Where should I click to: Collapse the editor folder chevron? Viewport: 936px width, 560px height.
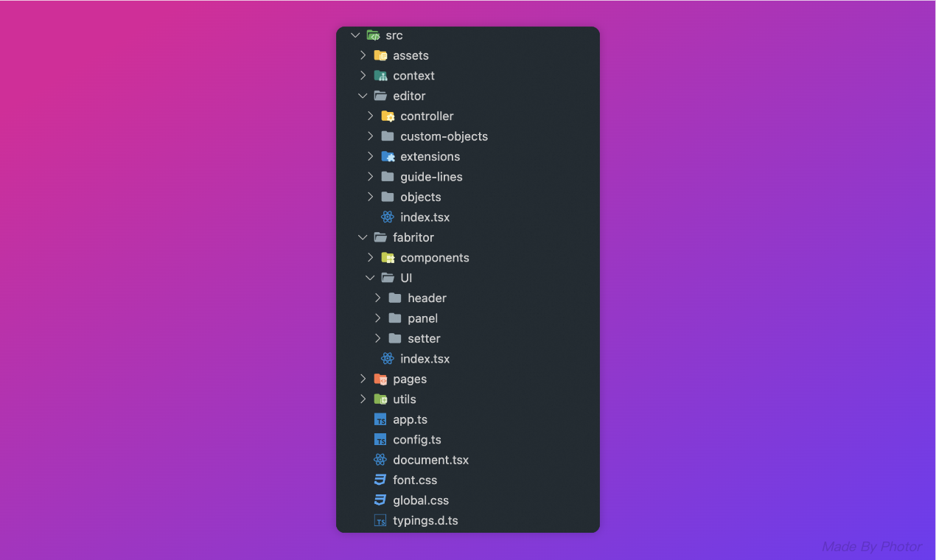coord(363,96)
